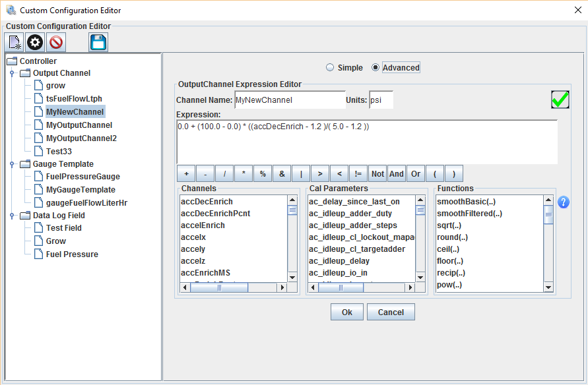This screenshot has width=588, height=385.
Task: Click the Channels horizontal scrollbar thumb
Action: coord(219,287)
